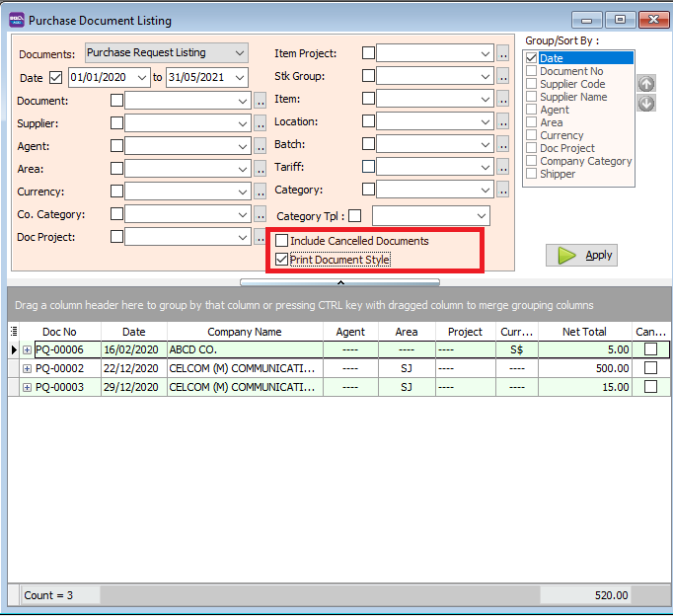Open the Documents type dropdown

point(240,52)
